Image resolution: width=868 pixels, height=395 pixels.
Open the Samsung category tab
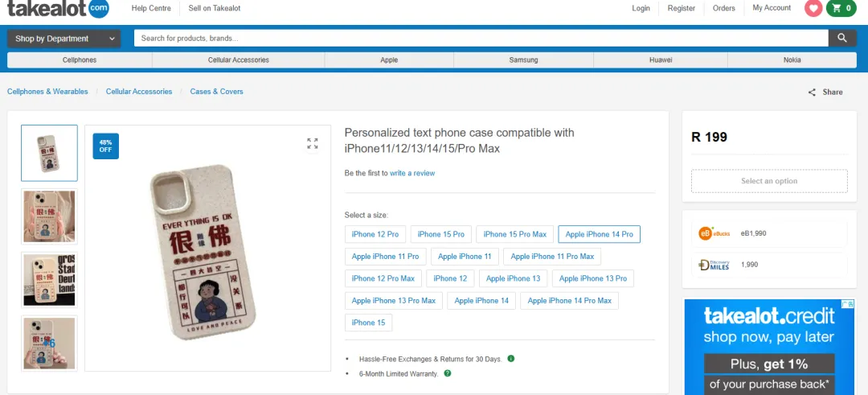point(523,60)
